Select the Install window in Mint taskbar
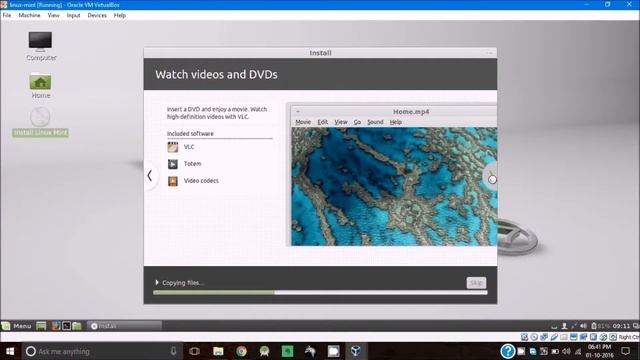The image size is (640, 360). (x=124, y=326)
